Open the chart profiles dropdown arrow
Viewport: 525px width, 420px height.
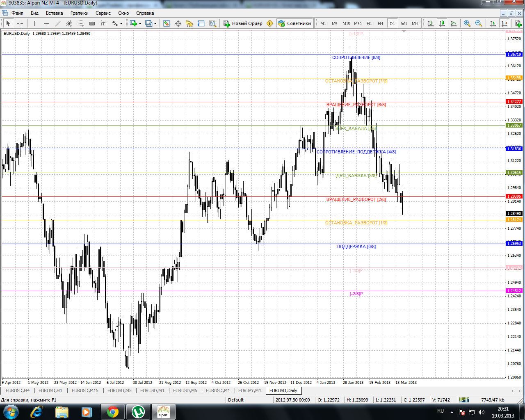point(155,23)
